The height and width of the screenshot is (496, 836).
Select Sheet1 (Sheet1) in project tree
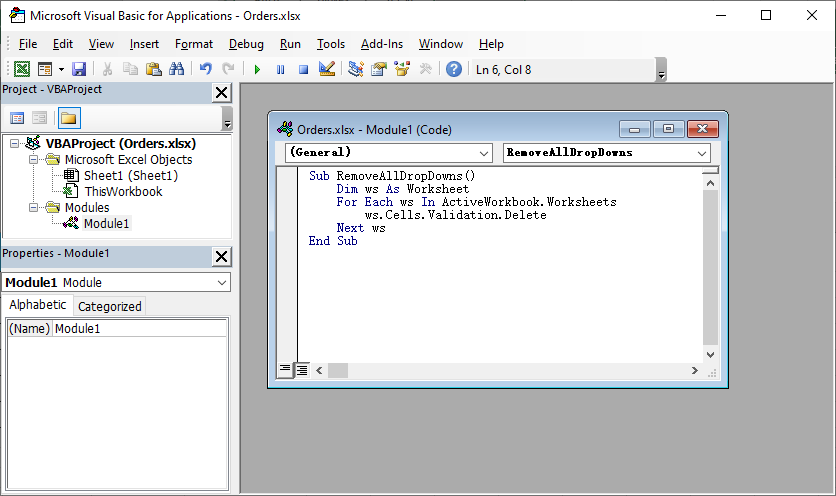click(131, 175)
